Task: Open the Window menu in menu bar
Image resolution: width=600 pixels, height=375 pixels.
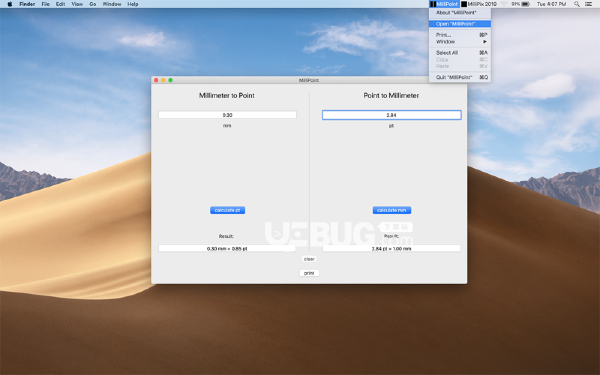Action: pos(112,4)
